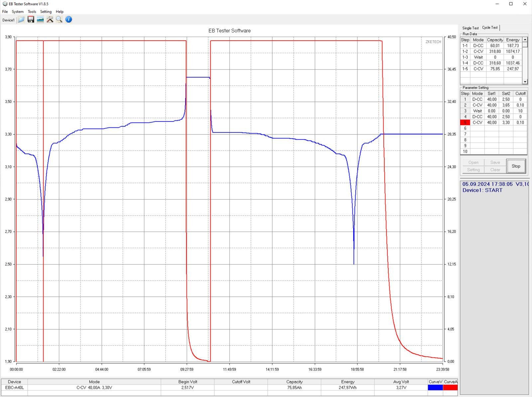Click the Cutoff column header in Parameter Setting

[x=520, y=94]
